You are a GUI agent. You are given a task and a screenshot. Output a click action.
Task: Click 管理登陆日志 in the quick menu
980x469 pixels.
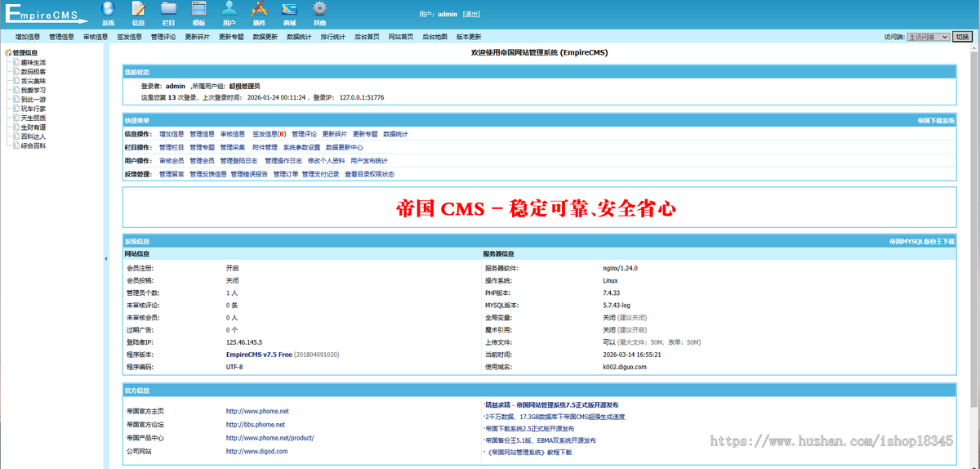coord(238,161)
